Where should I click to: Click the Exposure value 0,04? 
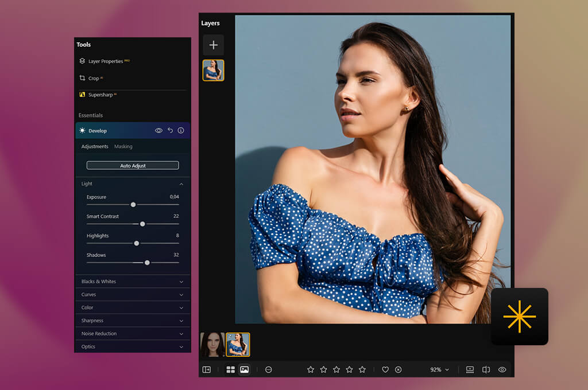click(175, 197)
